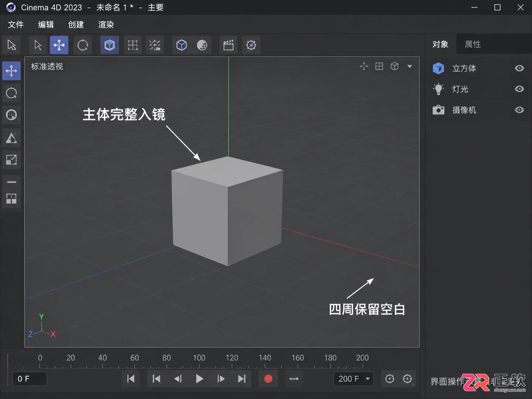Select the Scale tool in left sidebar
This screenshot has height=399, width=532.
11,160
